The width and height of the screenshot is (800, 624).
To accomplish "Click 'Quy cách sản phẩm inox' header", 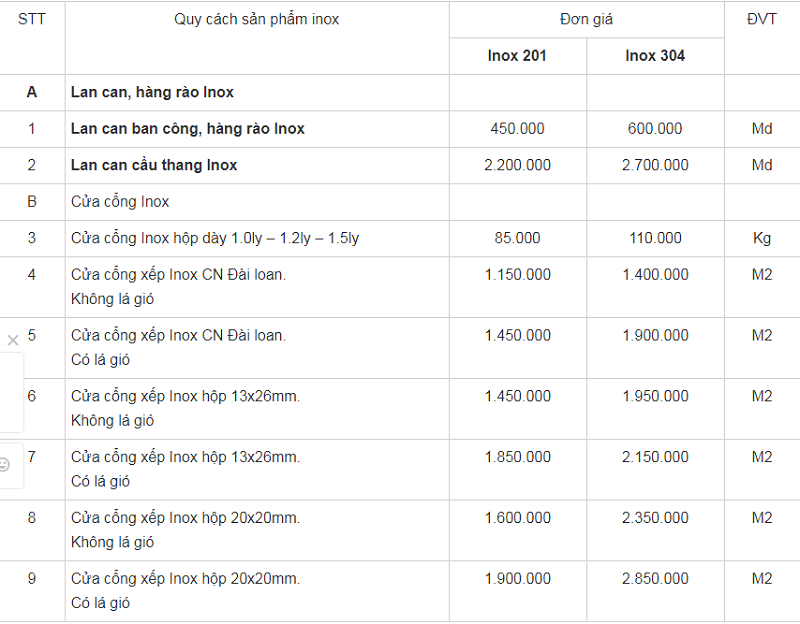I will click(257, 19).
